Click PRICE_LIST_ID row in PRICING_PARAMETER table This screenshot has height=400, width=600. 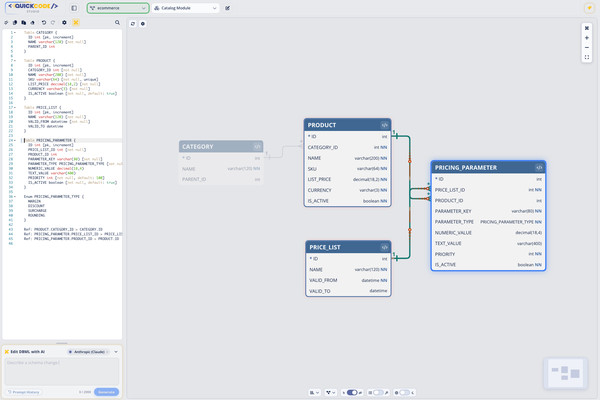pos(488,190)
